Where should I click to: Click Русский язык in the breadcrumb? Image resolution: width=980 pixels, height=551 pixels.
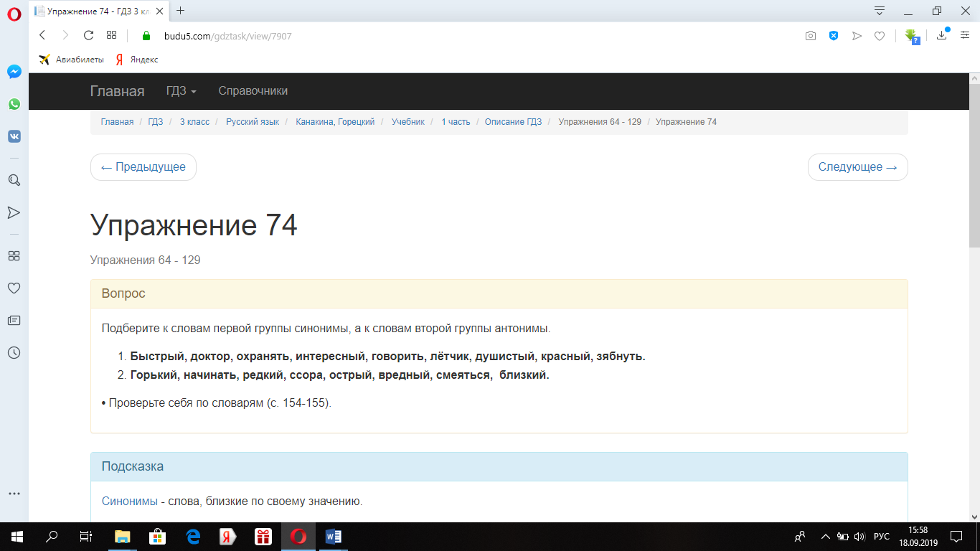[253, 122]
